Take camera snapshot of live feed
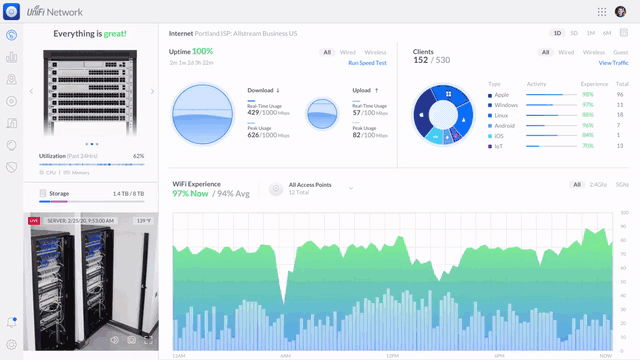Image resolution: width=640 pixels, height=360 pixels. click(131, 340)
